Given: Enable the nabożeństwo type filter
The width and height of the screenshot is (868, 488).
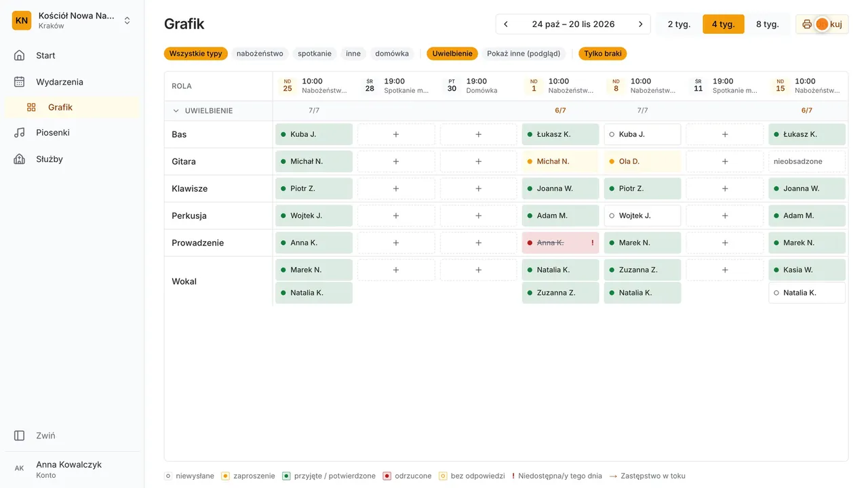Looking at the screenshot, I should point(260,54).
